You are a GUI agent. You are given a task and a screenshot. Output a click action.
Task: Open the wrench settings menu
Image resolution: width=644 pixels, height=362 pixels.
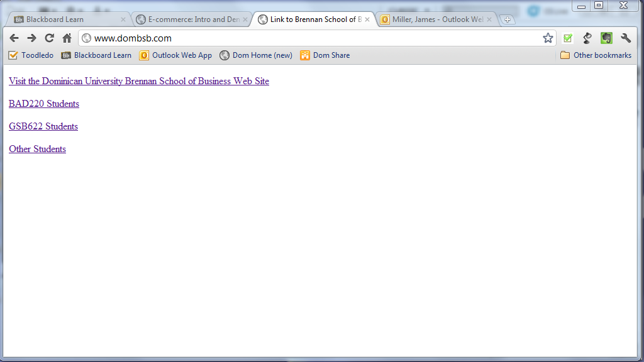(626, 38)
